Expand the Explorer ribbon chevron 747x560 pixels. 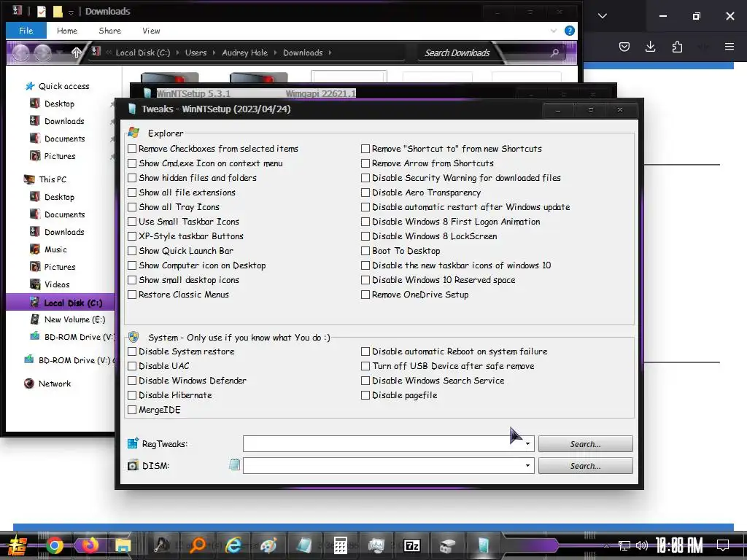553,31
